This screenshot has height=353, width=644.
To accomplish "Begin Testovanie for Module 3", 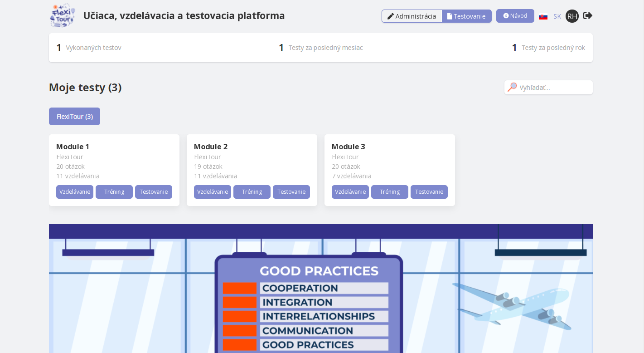I will pos(429,192).
